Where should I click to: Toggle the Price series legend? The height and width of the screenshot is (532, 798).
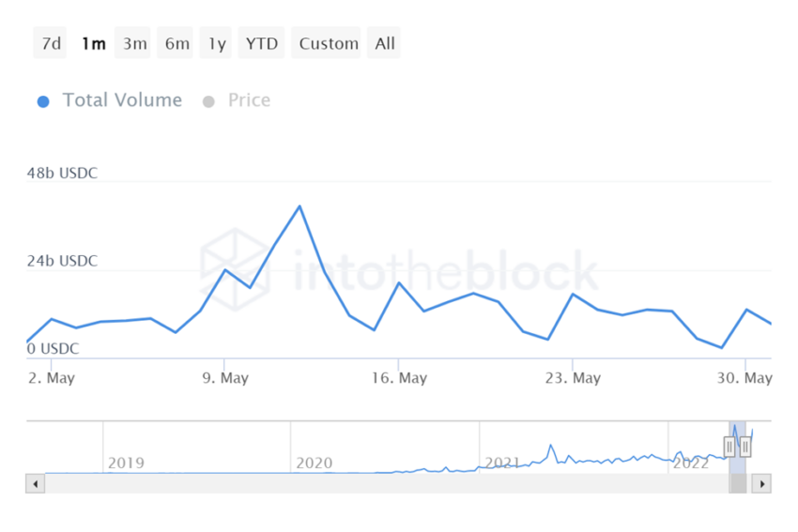pos(249,100)
